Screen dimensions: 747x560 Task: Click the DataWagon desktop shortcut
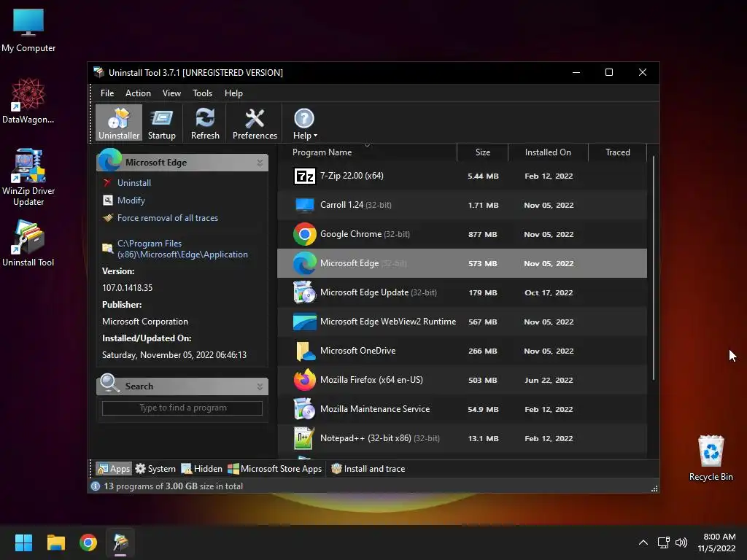[28, 101]
